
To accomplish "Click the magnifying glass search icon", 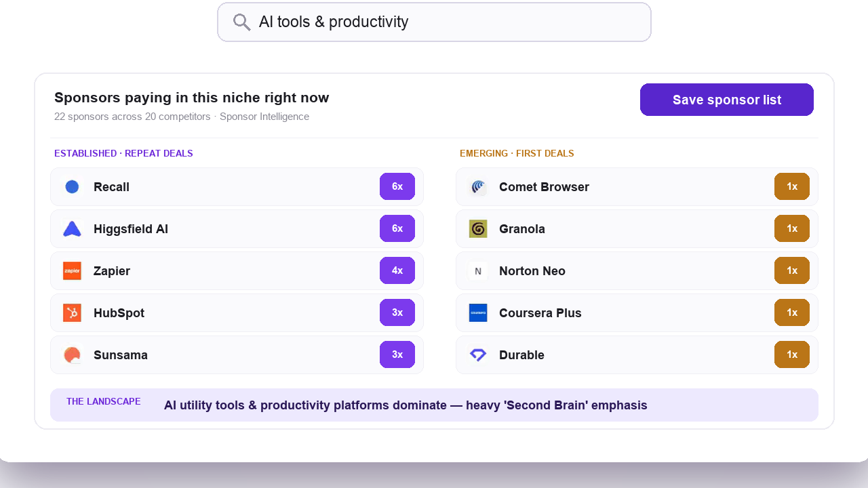I will click(242, 22).
